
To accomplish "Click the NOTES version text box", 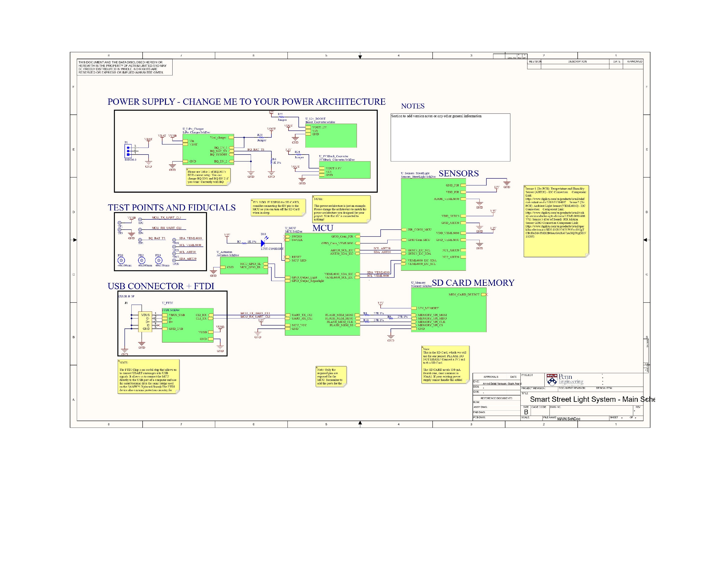I will point(450,137).
